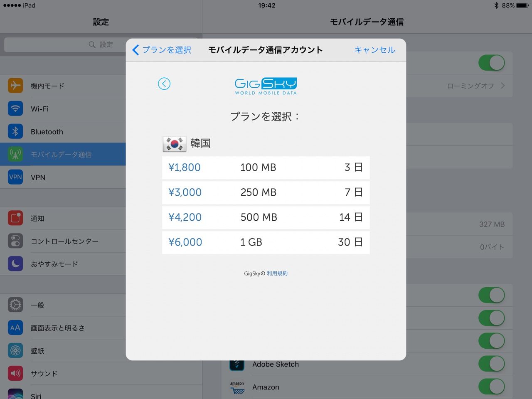The width and height of the screenshot is (532, 399).
Task: Tap the Display & Brightness AA icon
Action: [x=15, y=328]
